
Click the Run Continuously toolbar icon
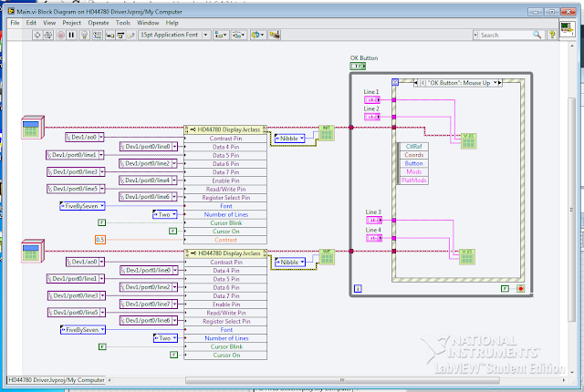(48, 35)
